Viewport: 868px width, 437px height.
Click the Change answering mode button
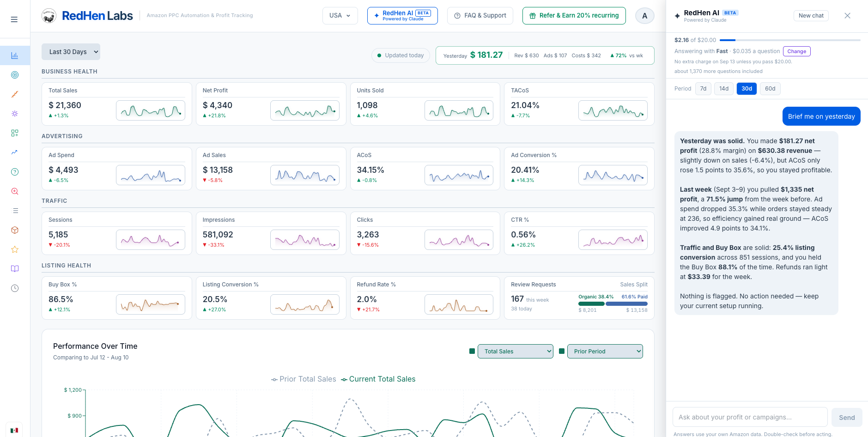(x=797, y=51)
